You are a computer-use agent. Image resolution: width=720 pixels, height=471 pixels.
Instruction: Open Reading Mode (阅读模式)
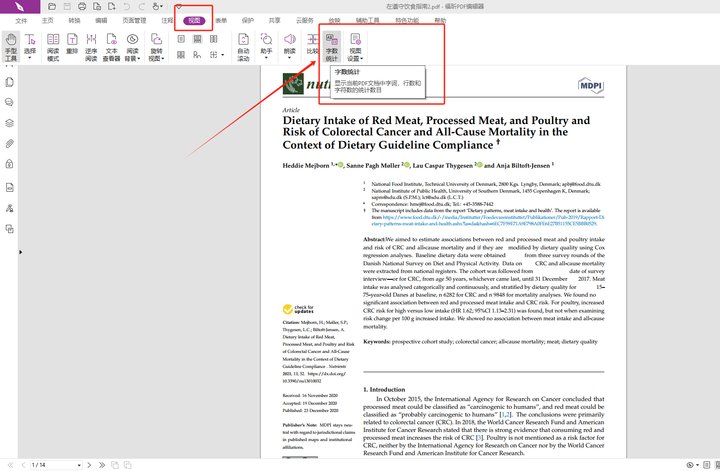tap(54, 51)
